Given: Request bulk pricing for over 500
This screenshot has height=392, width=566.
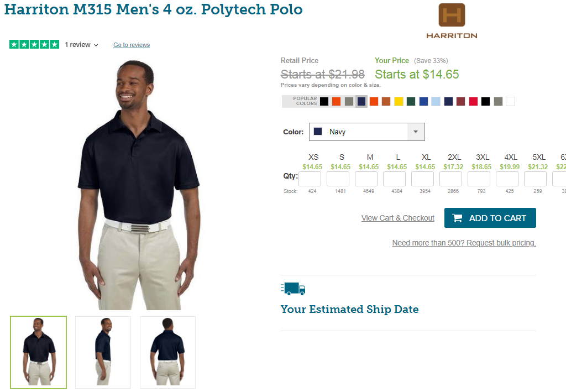Looking at the screenshot, I should tap(464, 243).
